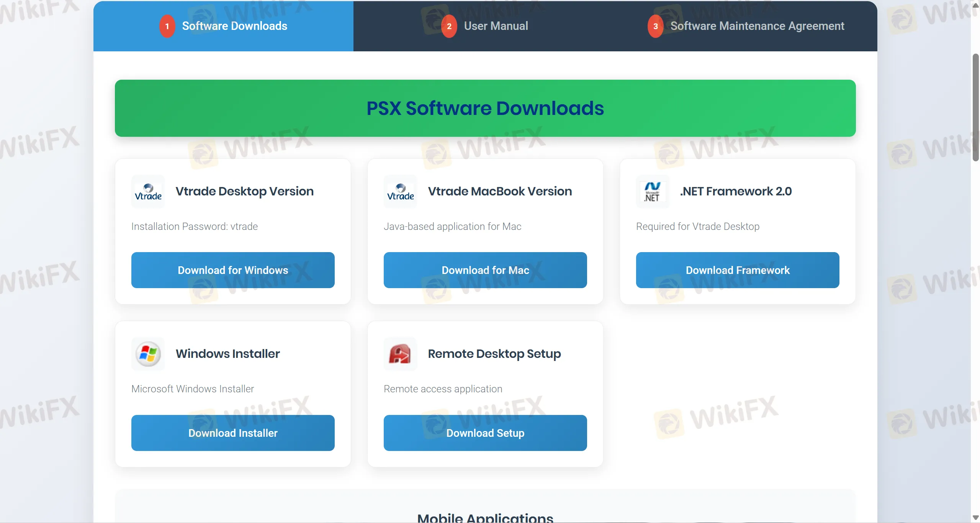Click the green PSX Software Downloads banner
The height and width of the screenshot is (523, 980).
(x=485, y=108)
